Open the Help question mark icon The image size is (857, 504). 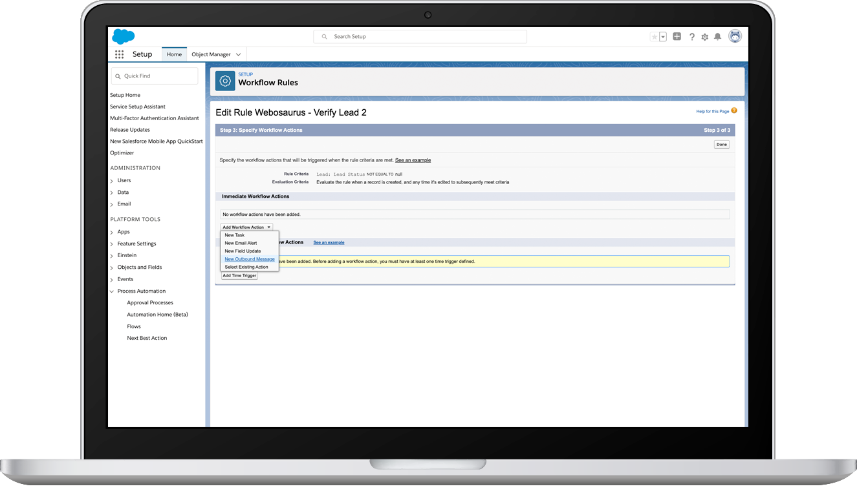click(691, 37)
